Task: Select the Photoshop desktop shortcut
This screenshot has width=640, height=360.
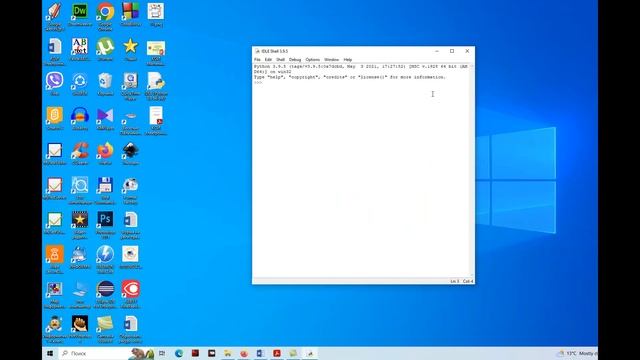Action: [x=105, y=224]
